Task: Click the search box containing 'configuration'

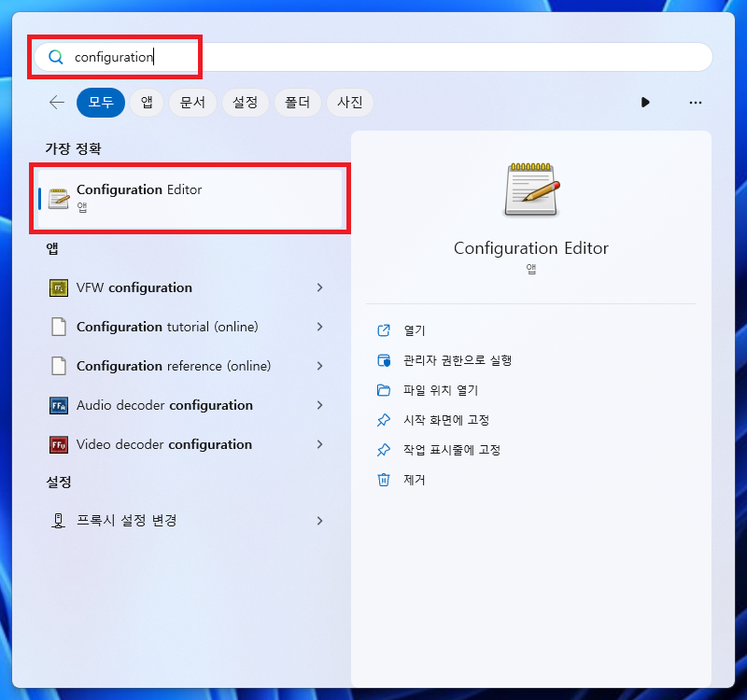Action: click(373, 57)
